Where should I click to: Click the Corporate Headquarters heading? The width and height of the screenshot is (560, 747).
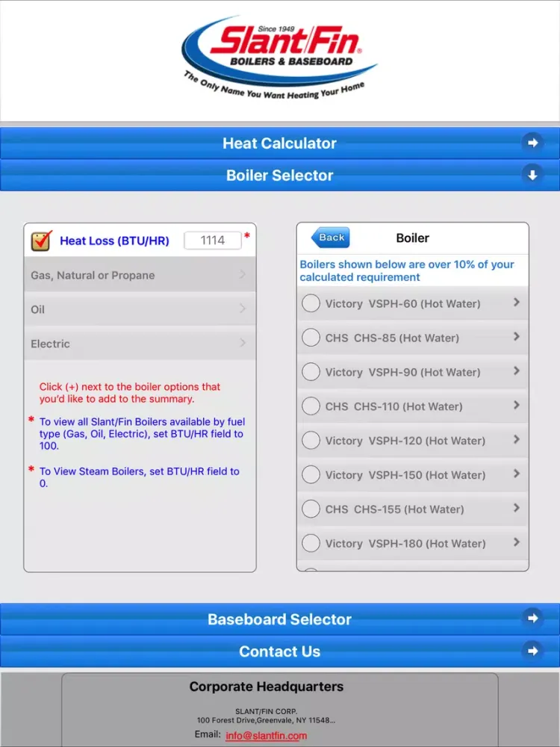(x=267, y=686)
